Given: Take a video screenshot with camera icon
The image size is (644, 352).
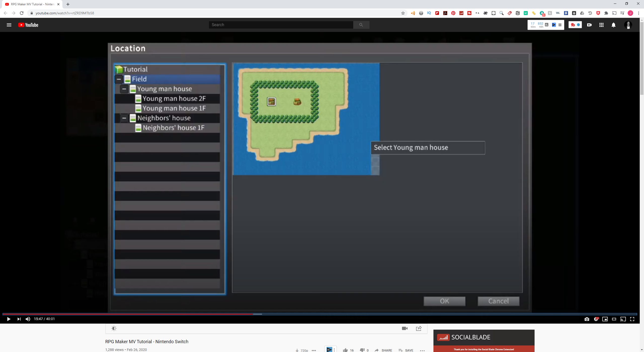Looking at the screenshot, I should point(587,319).
